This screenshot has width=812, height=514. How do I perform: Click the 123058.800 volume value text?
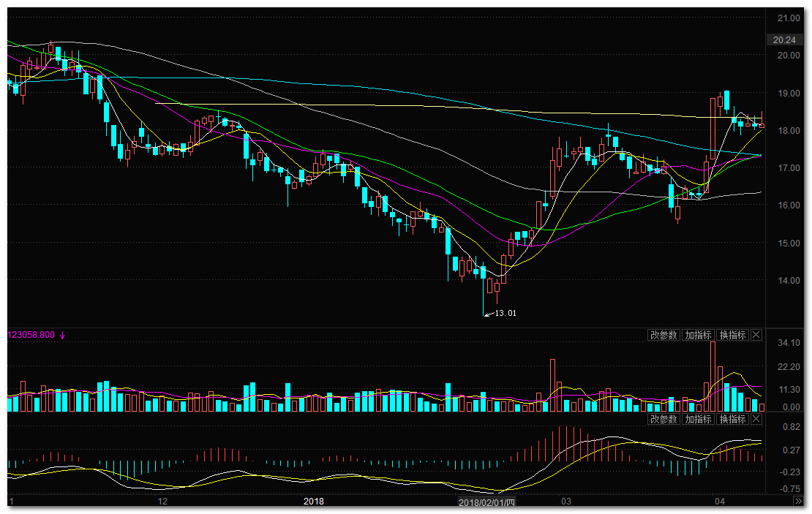[x=31, y=335]
